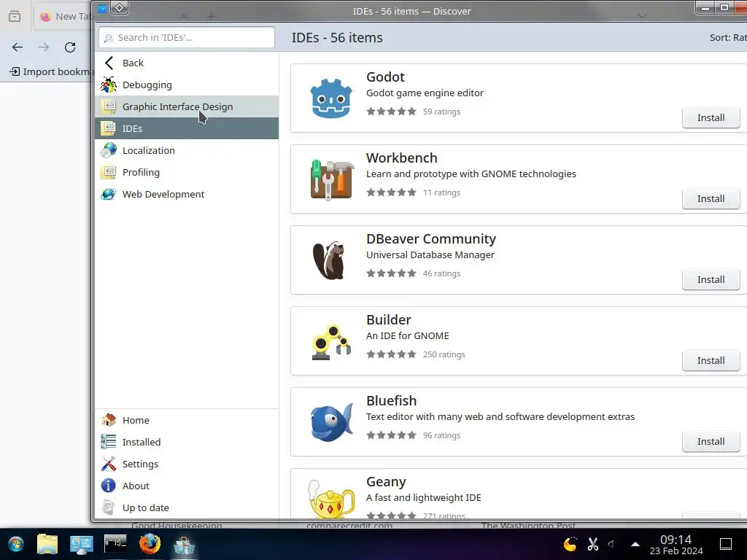The height and width of the screenshot is (560, 747).
Task: Click the Web Development globe icon
Action: tap(109, 194)
